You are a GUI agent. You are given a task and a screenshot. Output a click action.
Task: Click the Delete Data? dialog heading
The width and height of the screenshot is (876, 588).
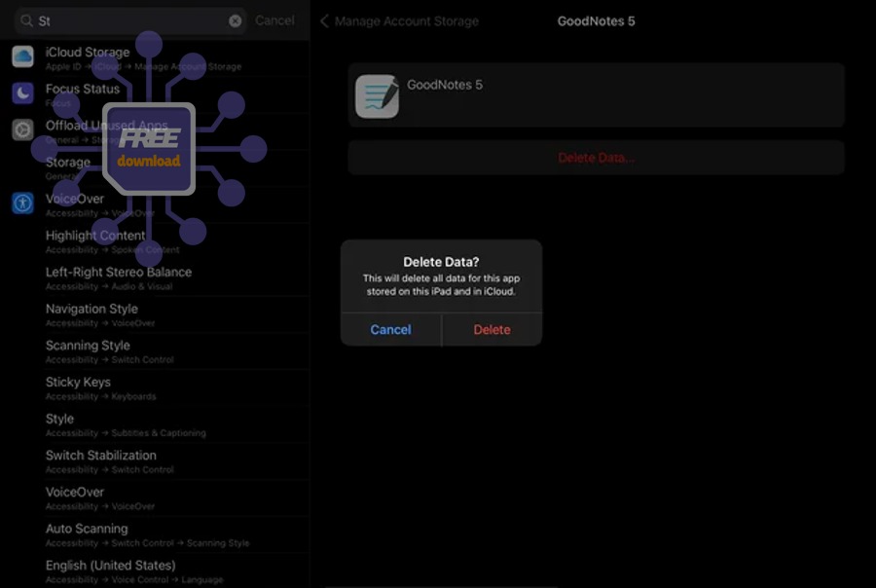coord(441,262)
